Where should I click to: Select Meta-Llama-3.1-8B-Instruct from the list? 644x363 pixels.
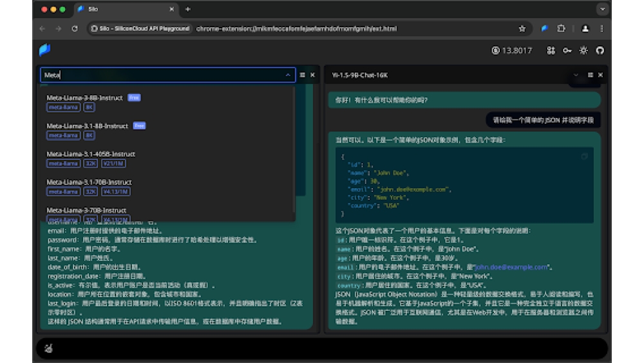[x=169, y=130]
